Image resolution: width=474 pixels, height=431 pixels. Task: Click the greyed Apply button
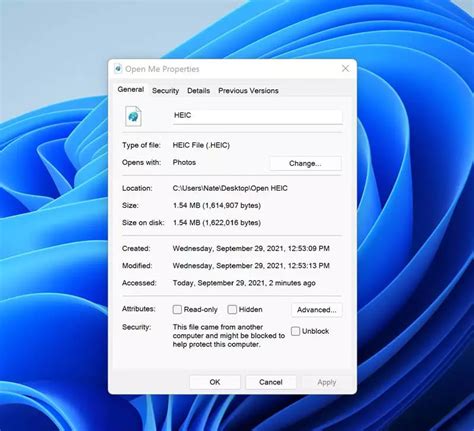coord(327,382)
